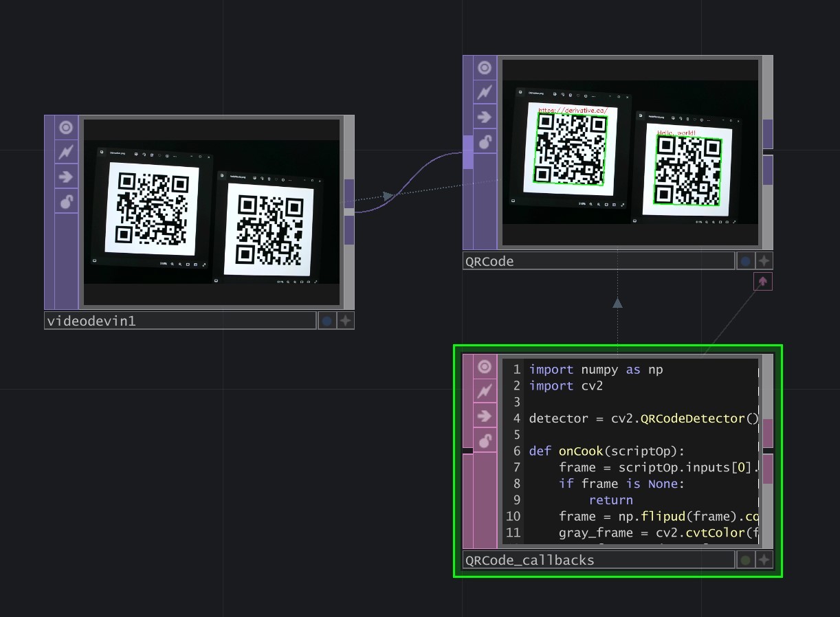The width and height of the screenshot is (840, 617).
Task: Click code line 'def onCook(scriptOp):'
Action: (x=607, y=451)
